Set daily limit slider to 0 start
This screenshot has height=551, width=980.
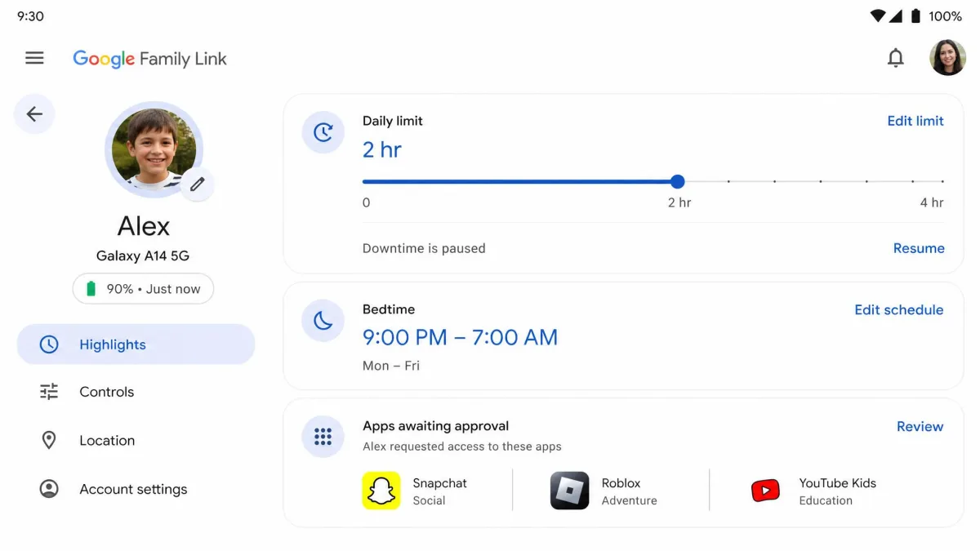pyautogui.click(x=364, y=181)
